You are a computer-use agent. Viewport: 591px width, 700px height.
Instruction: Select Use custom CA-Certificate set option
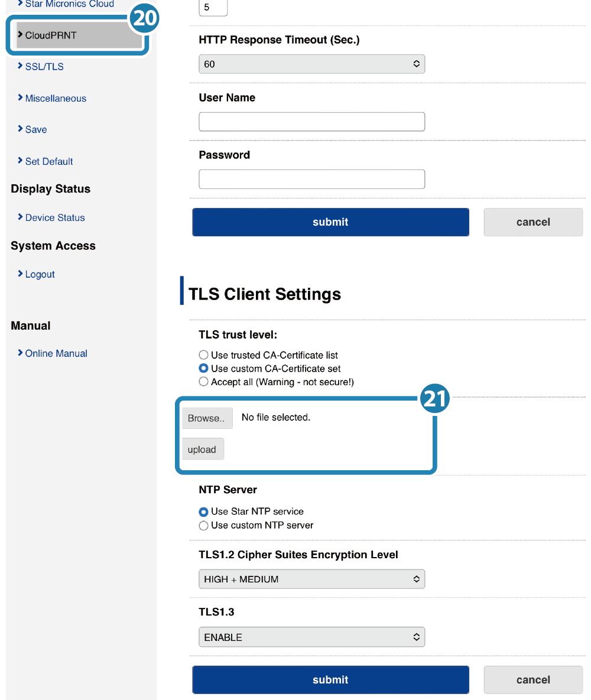pyautogui.click(x=204, y=369)
